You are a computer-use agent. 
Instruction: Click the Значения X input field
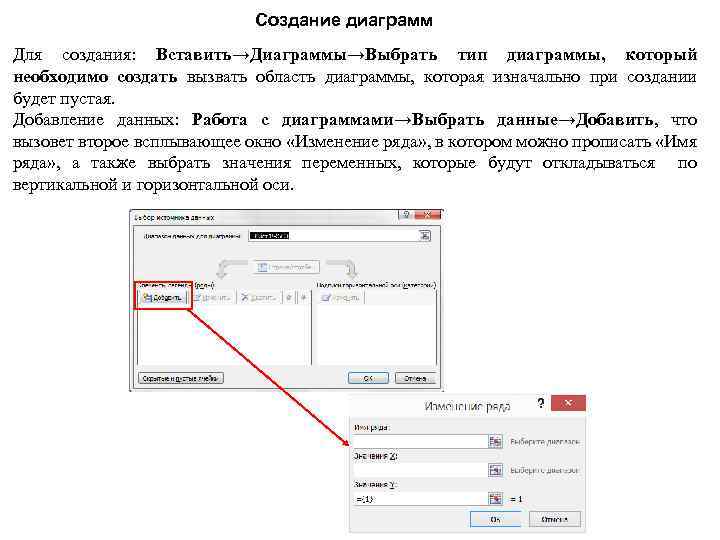pos(420,470)
